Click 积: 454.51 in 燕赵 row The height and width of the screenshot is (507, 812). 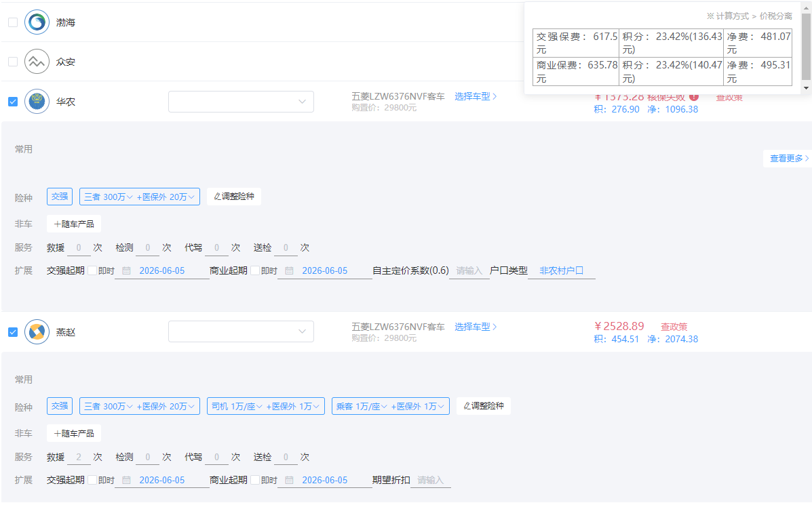(616, 340)
